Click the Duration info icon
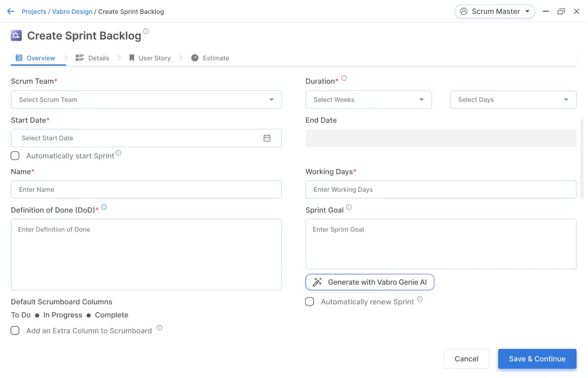The image size is (588, 378). (x=344, y=78)
